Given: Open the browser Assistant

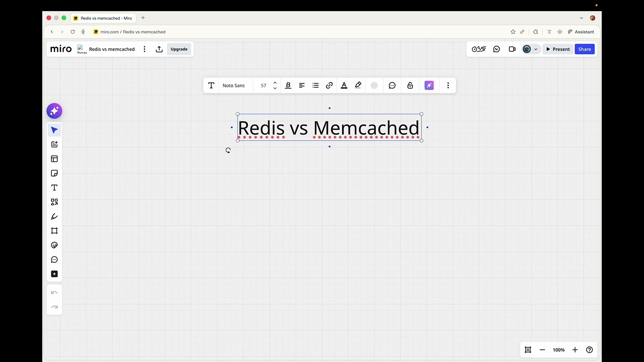Looking at the screenshot, I should click(x=581, y=32).
